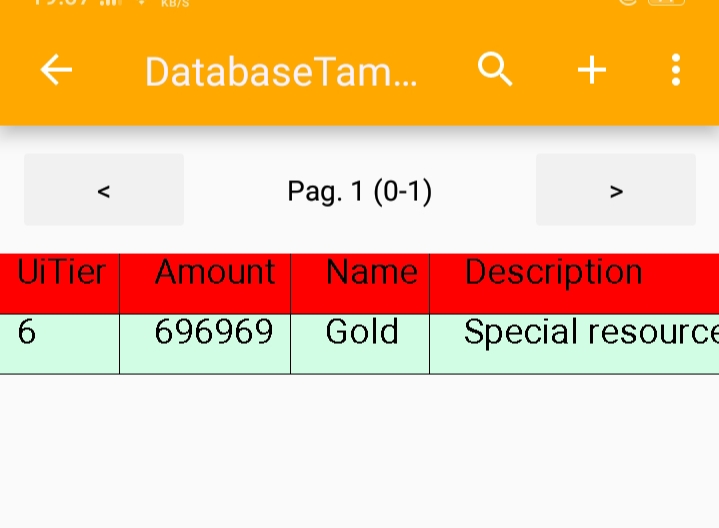Screen dimensions: 719x528
Task: Tap the clock time in the status bar
Action: pos(60,3)
